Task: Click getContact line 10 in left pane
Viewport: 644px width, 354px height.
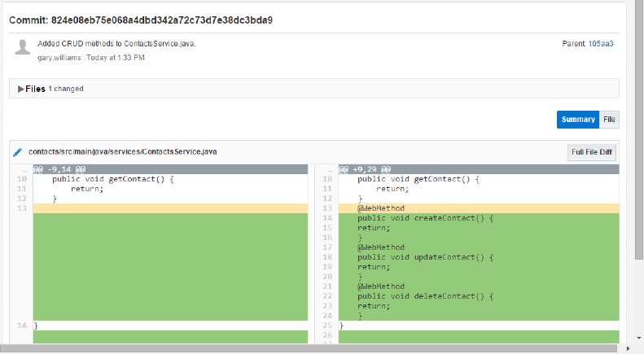Action: coord(113,179)
